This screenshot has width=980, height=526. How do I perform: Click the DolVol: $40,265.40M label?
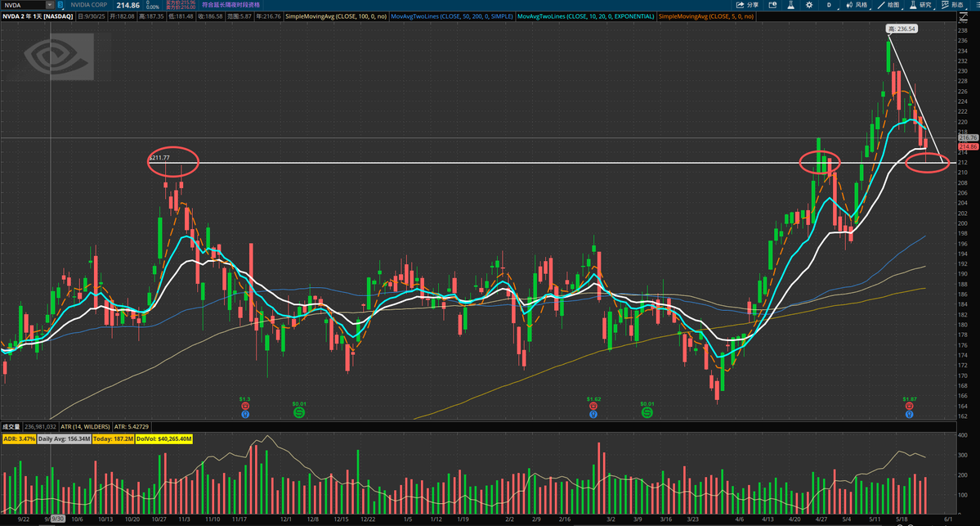click(x=163, y=439)
